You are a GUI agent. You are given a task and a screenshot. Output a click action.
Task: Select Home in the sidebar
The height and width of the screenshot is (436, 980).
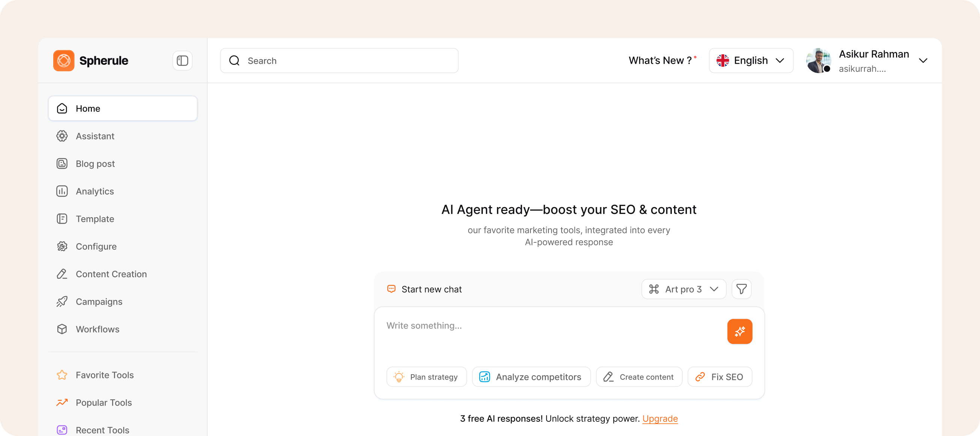point(123,108)
